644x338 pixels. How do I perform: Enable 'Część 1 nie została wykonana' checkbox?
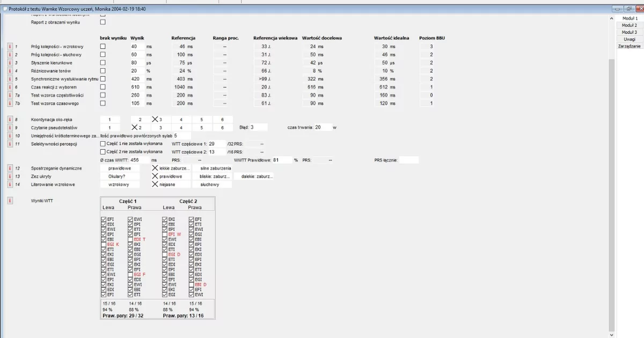(x=103, y=144)
